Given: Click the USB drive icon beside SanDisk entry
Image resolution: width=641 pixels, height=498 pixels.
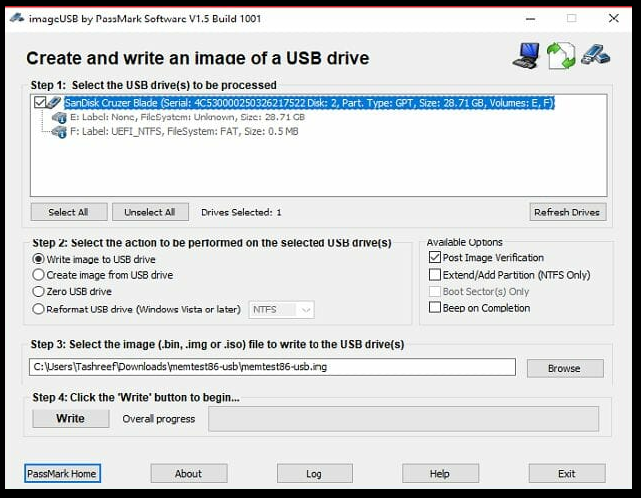Looking at the screenshot, I should tap(53, 102).
